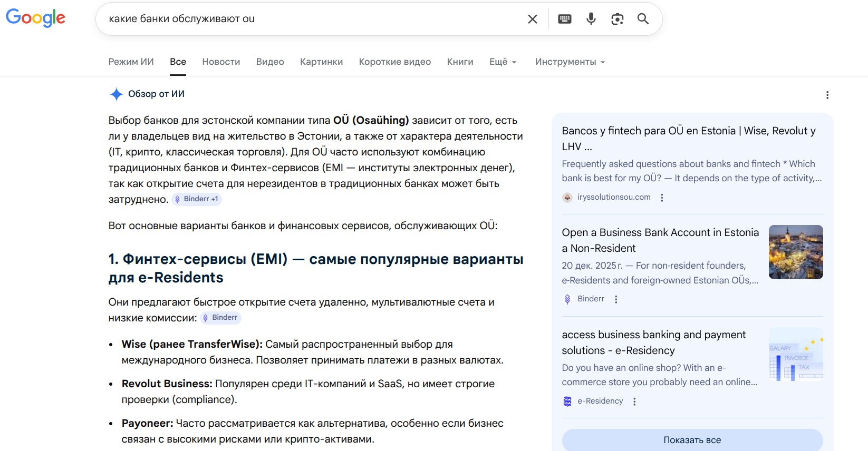868x451 pixels.
Task: Clear the search query with X
Action: click(533, 19)
